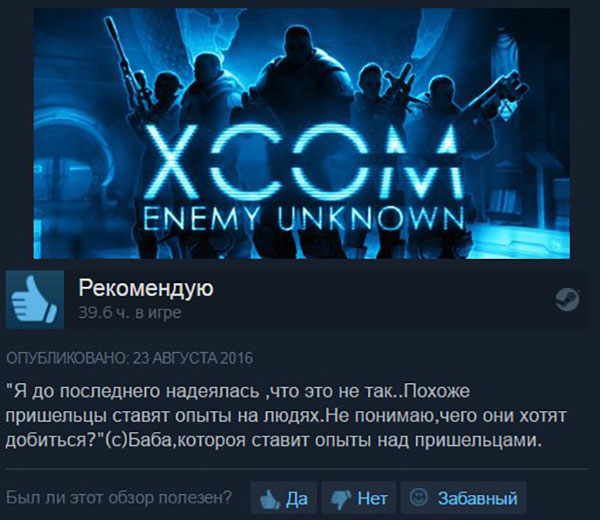Click the blue thumbs-up recommendation icon
600x520 pixels.
coord(35,299)
